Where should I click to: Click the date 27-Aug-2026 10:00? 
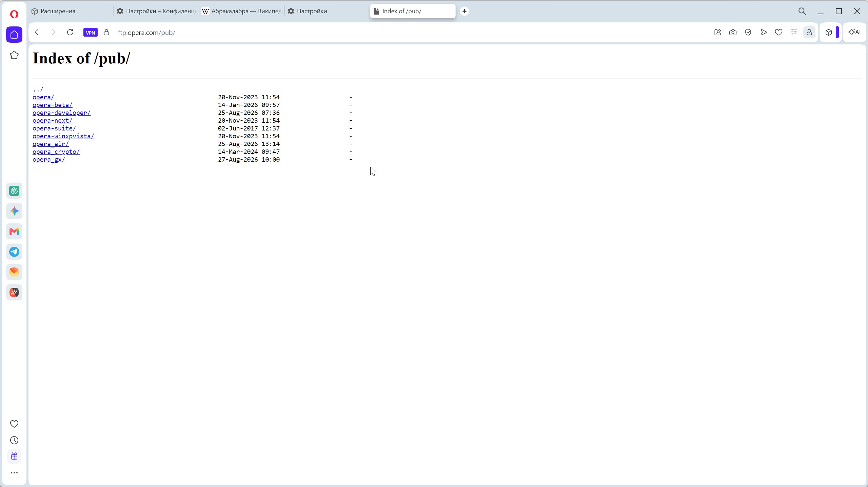(x=249, y=160)
